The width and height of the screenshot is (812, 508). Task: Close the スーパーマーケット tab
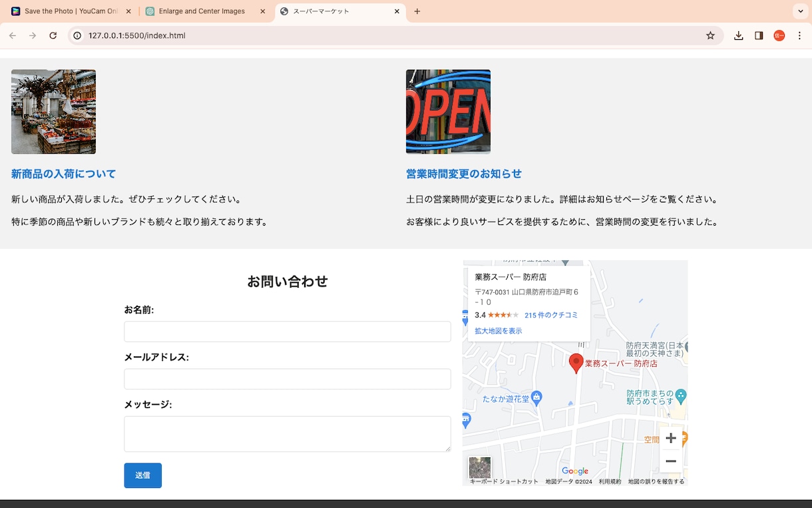(x=397, y=11)
